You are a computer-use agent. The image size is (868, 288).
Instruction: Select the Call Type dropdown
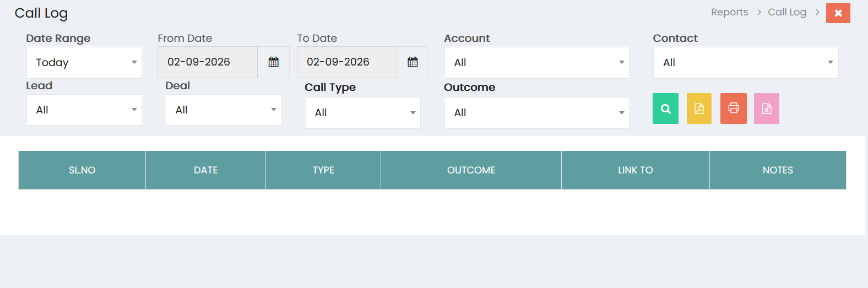[363, 113]
